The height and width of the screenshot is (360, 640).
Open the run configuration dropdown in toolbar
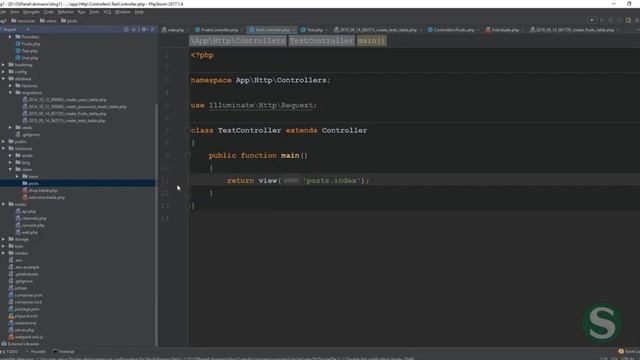pos(591,20)
